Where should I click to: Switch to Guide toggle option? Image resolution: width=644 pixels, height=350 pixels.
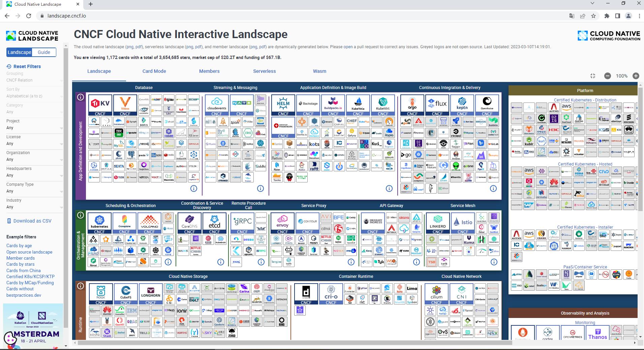click(44, 52)
